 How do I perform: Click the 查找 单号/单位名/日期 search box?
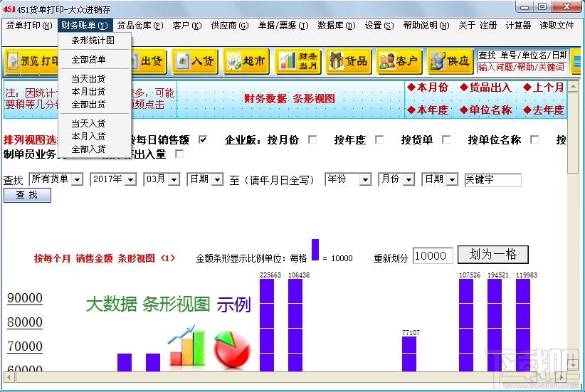(x=522, y=55)
